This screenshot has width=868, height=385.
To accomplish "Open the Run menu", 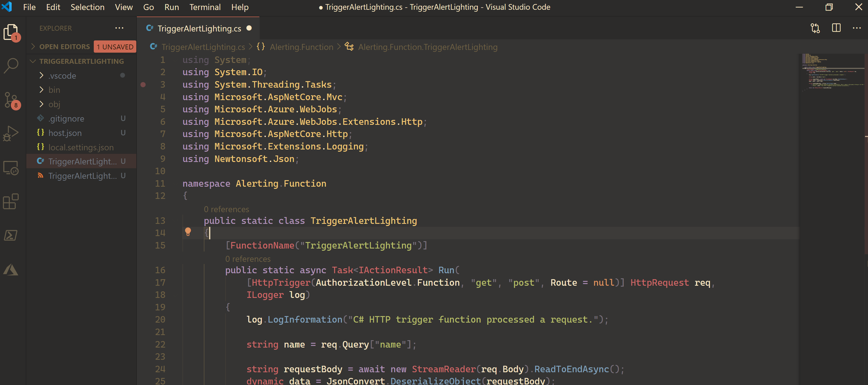I will 172,7.
